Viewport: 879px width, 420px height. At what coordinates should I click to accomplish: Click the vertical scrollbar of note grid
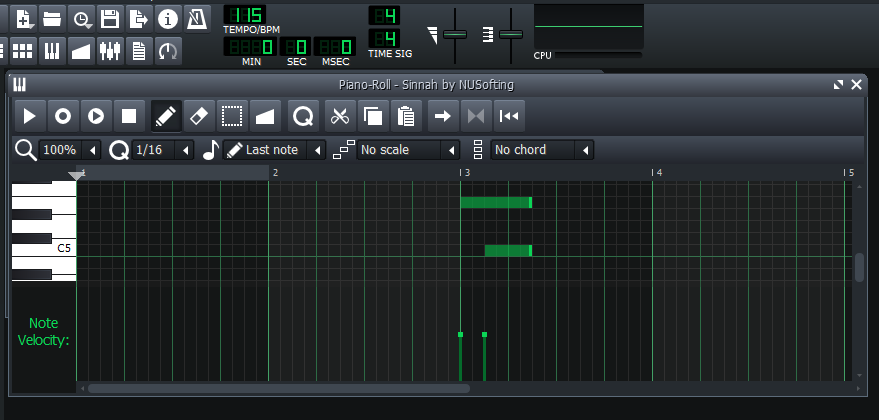click(x=859, y=267)
